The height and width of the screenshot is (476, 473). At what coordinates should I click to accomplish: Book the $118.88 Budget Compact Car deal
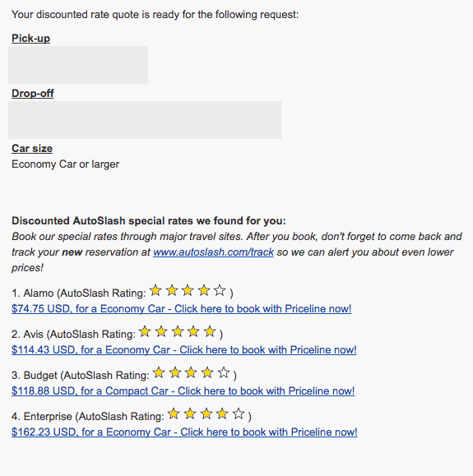(x=183, y=391)
